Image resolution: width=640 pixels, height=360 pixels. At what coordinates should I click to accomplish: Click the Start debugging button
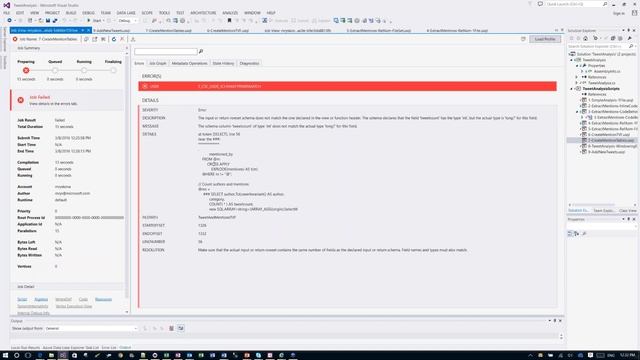[94, 20]
